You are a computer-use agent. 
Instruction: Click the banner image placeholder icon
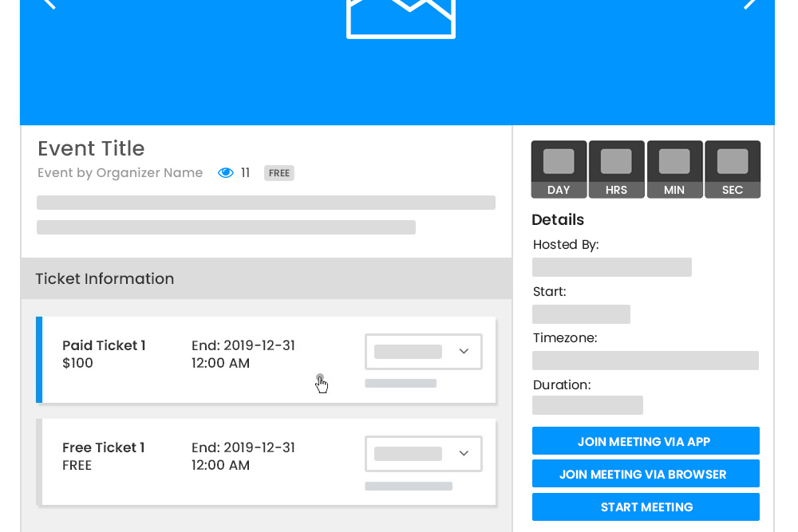click(401, 18)
